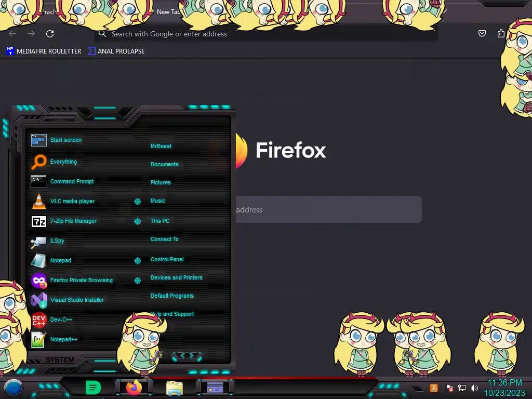Click network tray icon
This screenshot has width=532, height=399.
point(461,388)
